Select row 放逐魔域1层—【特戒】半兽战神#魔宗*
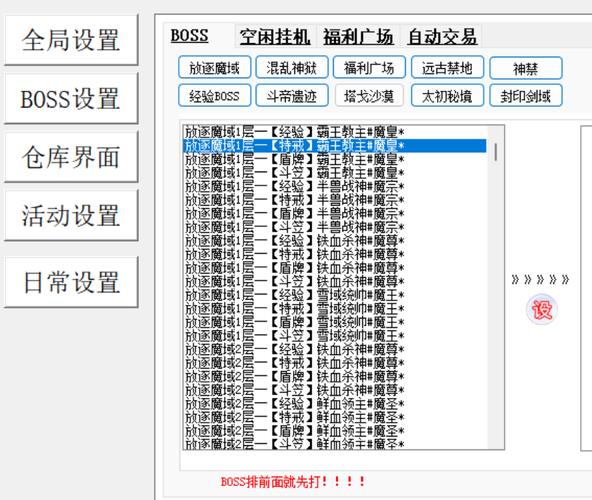The width and height of the screenshot is (592, 500). (335, 200)
